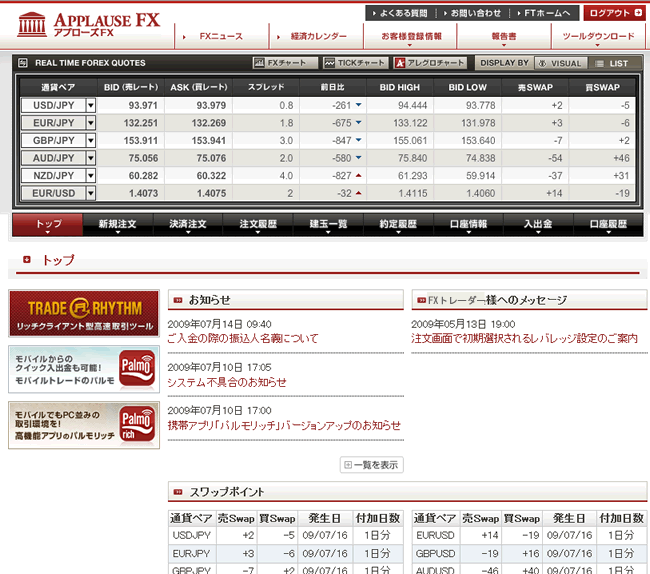Click the USD/JPY bid value 93.971

(143, 106)
